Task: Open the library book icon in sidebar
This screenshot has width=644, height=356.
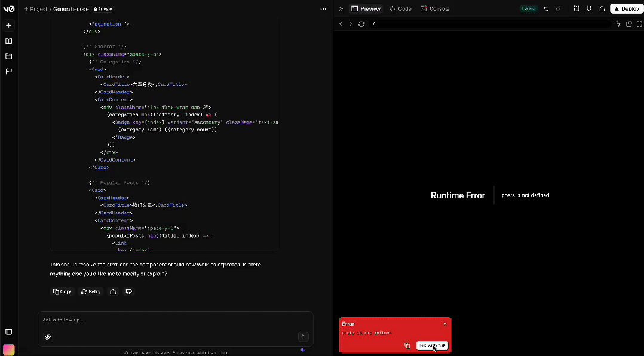Action: pos(8,41)
